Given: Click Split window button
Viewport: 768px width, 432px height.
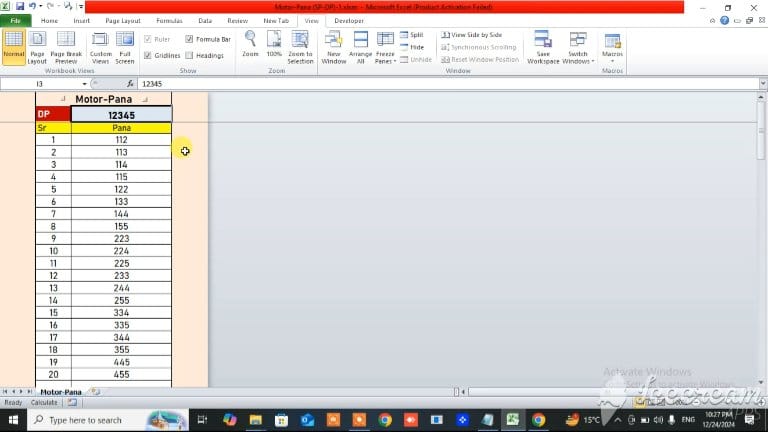Looking at the screenshot, I should pos(412,35).
